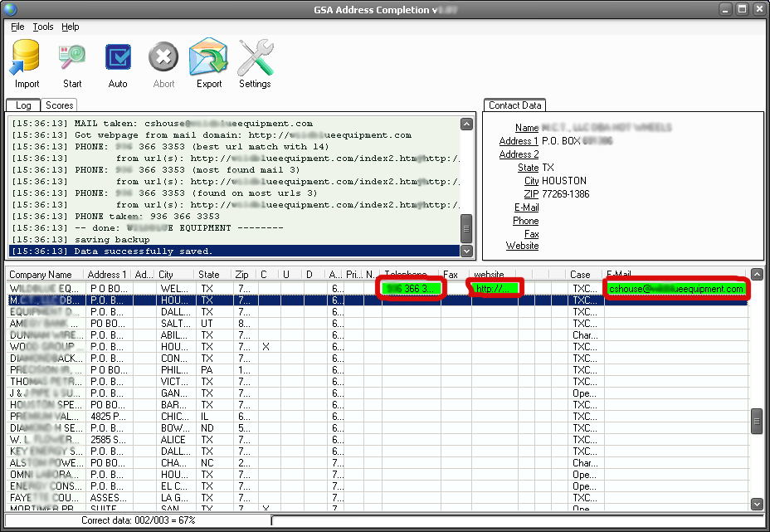Select the Log tab
Screen dimensions: 770x532
(23, 105)
